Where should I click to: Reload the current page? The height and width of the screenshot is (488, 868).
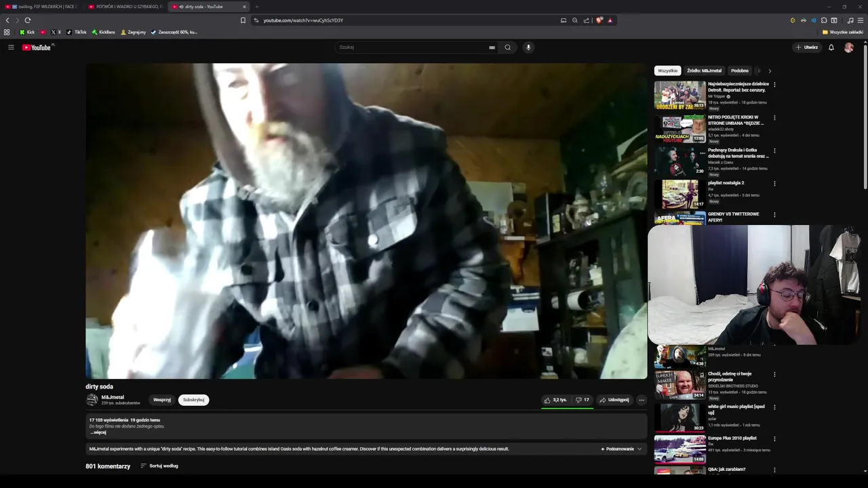[x=28, y=20]
